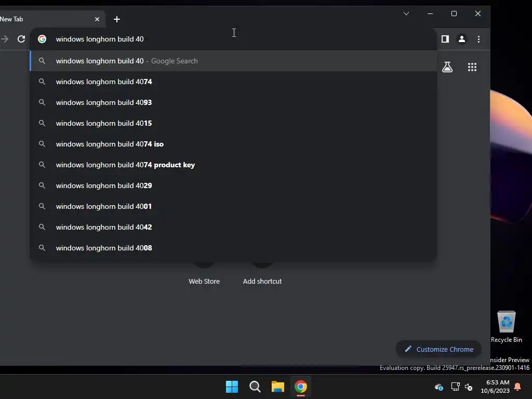Open the Web Store shortcut
532x399 pixels.
click(204, 281)
